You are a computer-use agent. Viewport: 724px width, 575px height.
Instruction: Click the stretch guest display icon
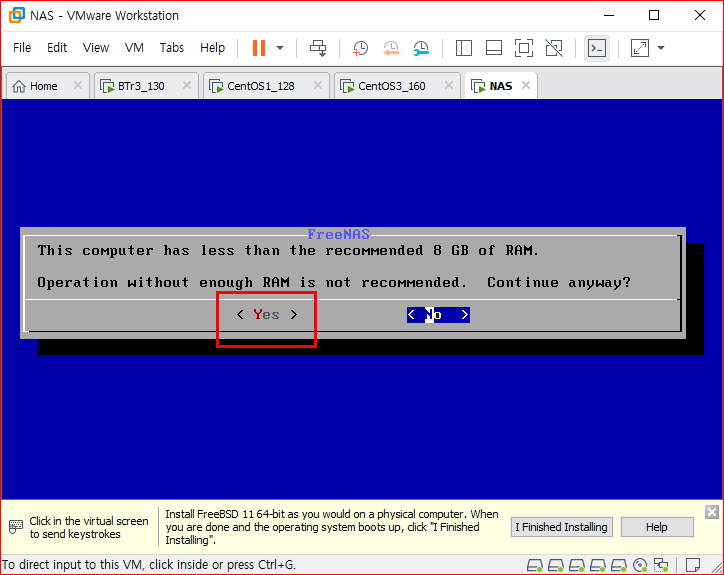pos(640,48)
